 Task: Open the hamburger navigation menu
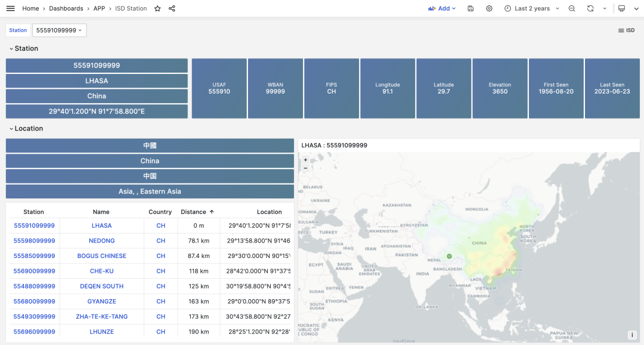click(10, 8)
